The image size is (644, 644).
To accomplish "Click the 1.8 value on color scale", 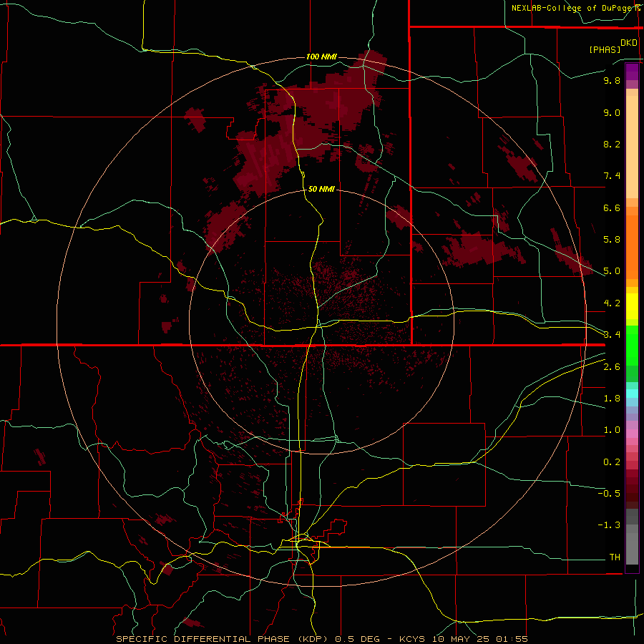I will (x=612, y=399).
